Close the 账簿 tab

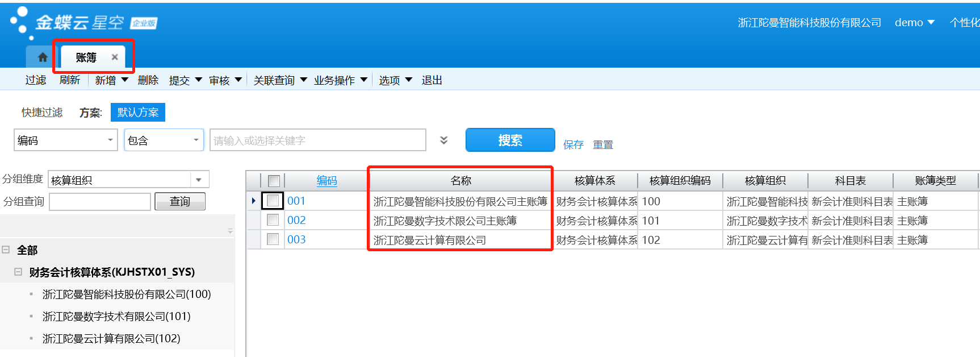tap(115, 57)
